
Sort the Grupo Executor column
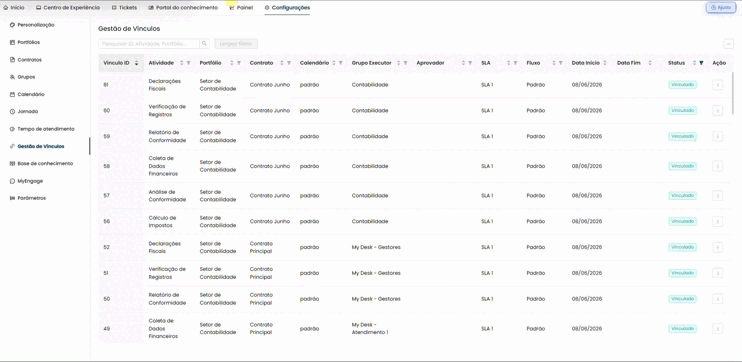(398, 63)
